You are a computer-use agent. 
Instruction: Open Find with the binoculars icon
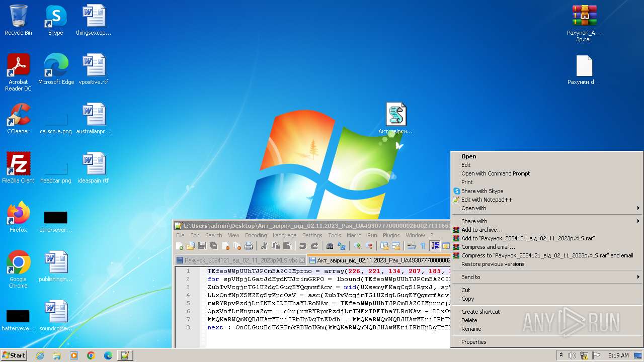point(330,246)
